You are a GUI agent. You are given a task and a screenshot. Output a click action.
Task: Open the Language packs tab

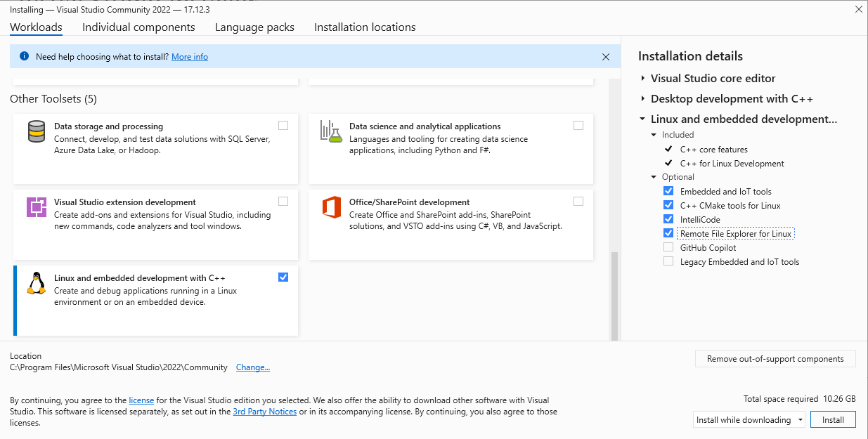(x=254, y=27)
